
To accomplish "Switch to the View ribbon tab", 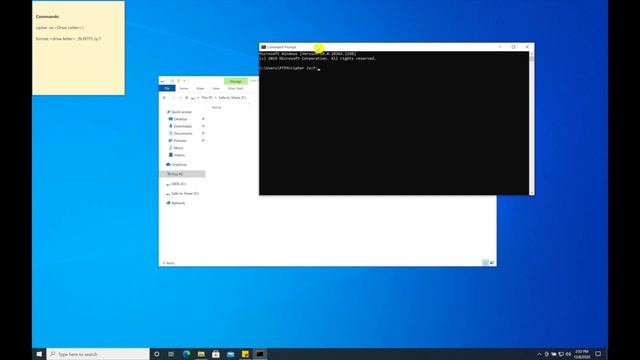I will (216, 88).
